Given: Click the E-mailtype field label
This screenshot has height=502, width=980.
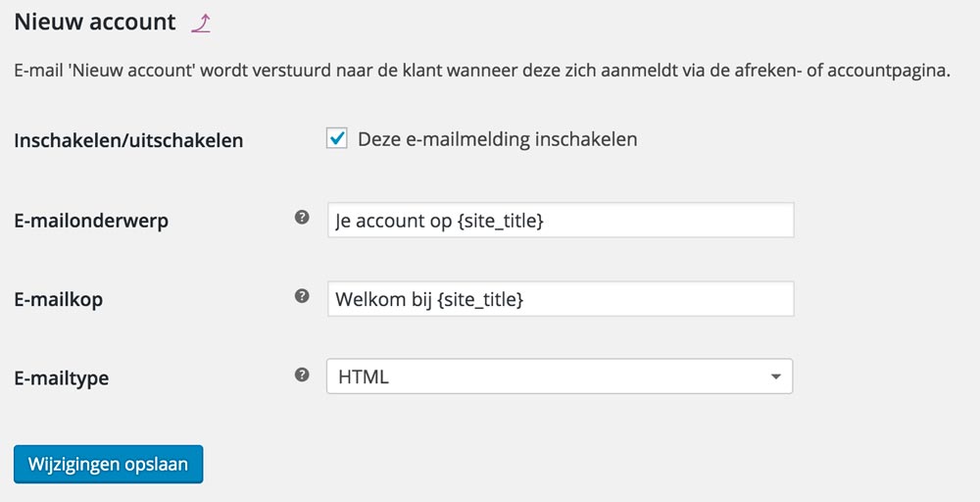Looking at the screenshot, I should tap(61, 377).
